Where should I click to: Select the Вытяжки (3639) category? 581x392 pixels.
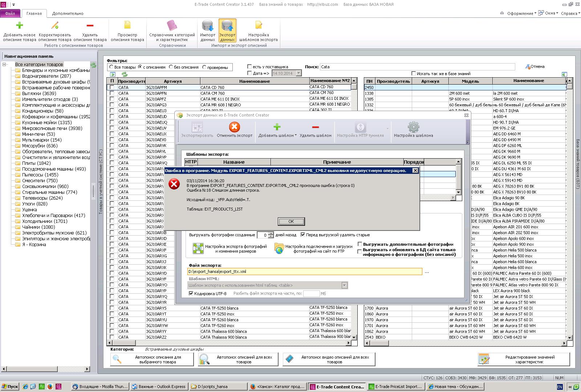(x=39, y=94)
